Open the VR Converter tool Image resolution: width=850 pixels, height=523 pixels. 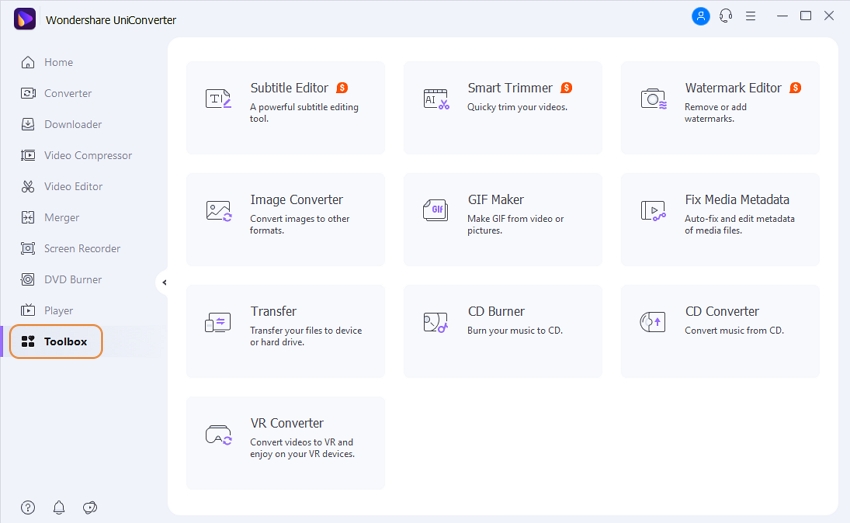pyautogui.click(x=285, y=443)
